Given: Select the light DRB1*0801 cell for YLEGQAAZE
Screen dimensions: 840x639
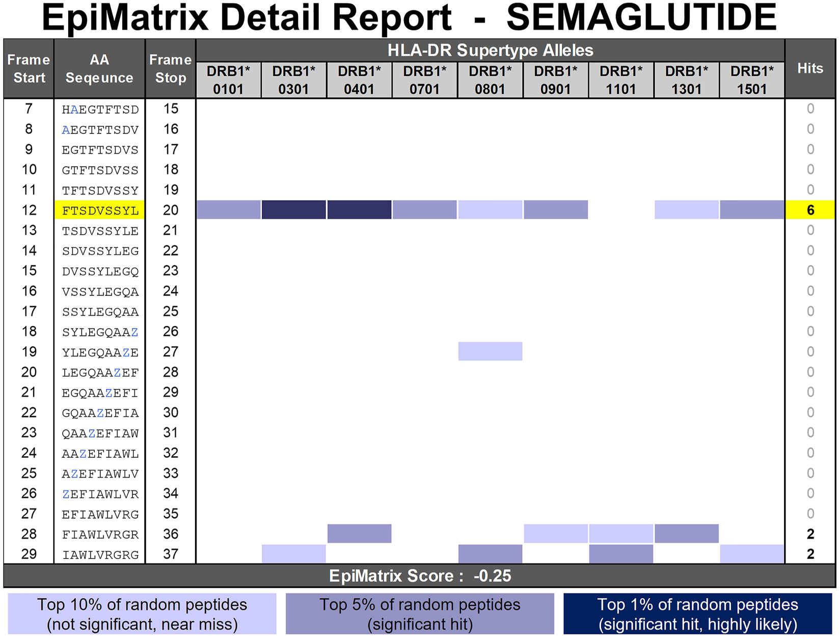Looking at the screenshot, I should pyautogui.click(x=490, y=351).
